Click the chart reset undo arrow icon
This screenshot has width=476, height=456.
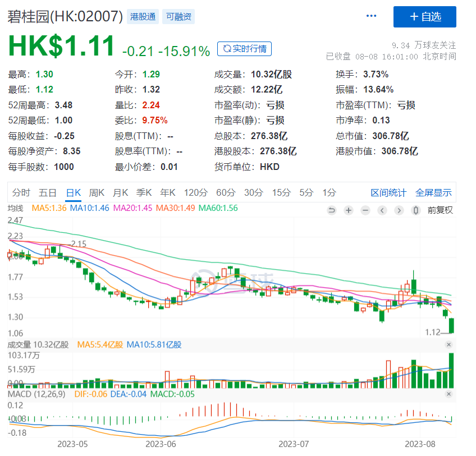(x=332, y=210)
